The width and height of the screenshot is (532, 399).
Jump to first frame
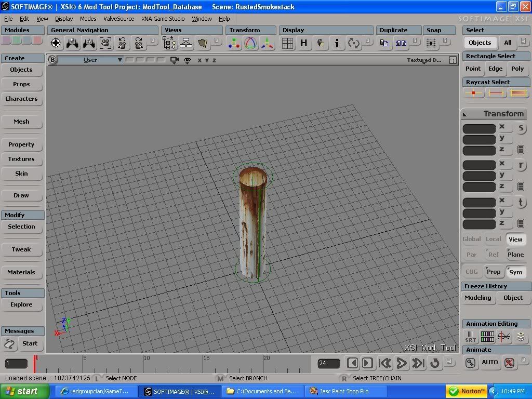coord(385,363)
